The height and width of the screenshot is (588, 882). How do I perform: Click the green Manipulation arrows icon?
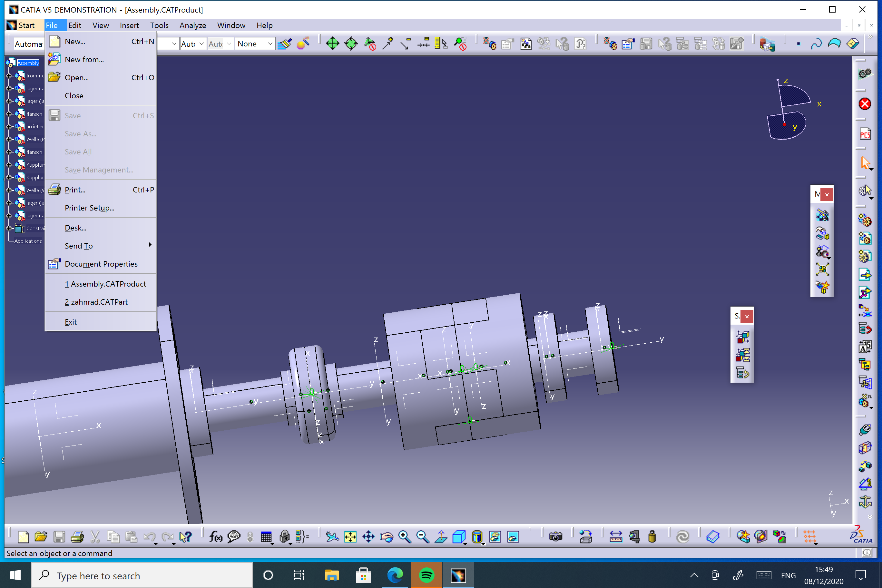coord(333,44)
